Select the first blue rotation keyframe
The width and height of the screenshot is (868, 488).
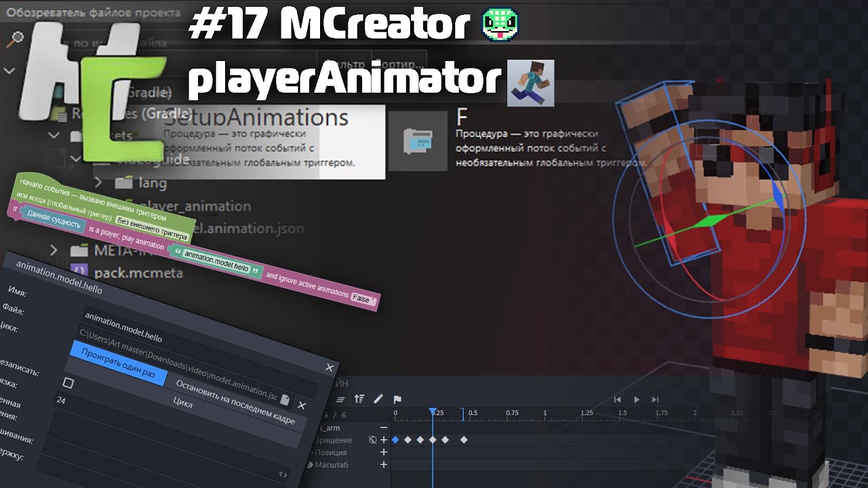[395, 440]
